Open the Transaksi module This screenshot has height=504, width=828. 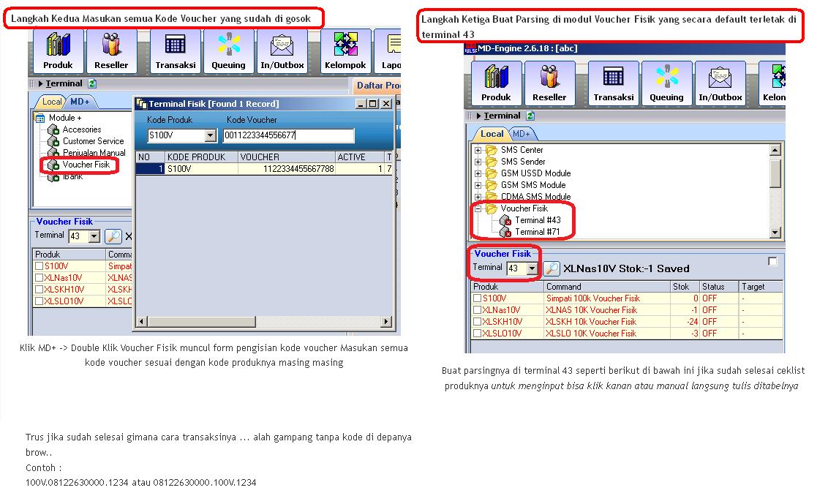(176, 51)
